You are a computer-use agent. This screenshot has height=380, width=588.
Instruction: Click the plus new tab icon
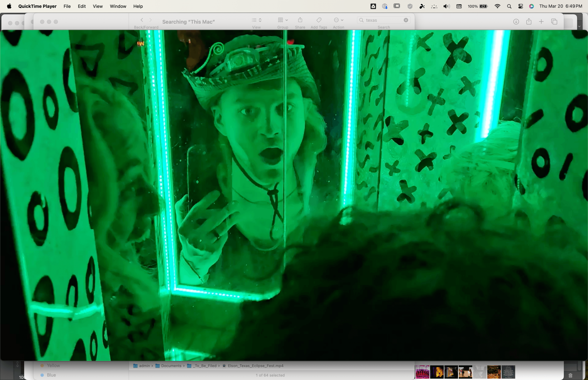click(x=541, y=22)
